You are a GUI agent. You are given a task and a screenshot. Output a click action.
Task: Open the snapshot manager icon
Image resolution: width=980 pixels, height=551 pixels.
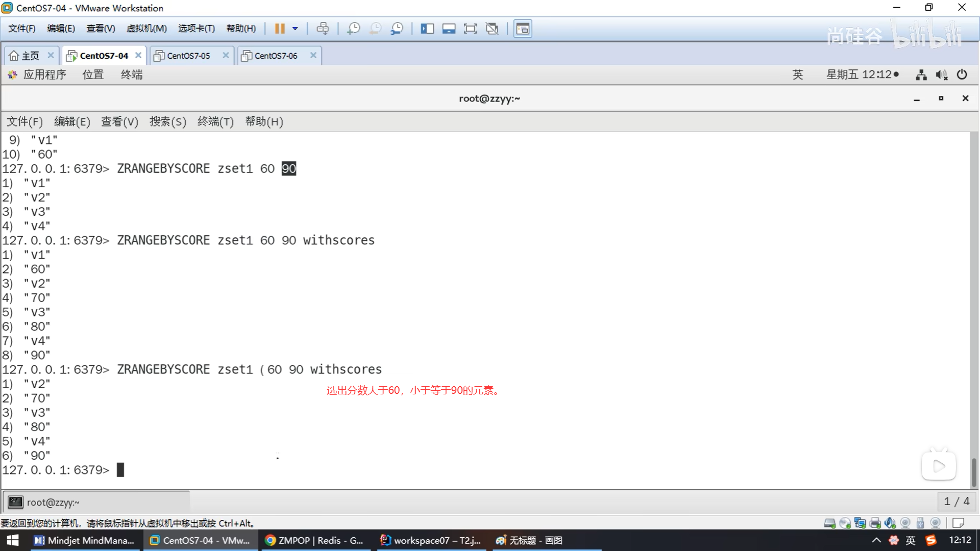click(397, 29)
